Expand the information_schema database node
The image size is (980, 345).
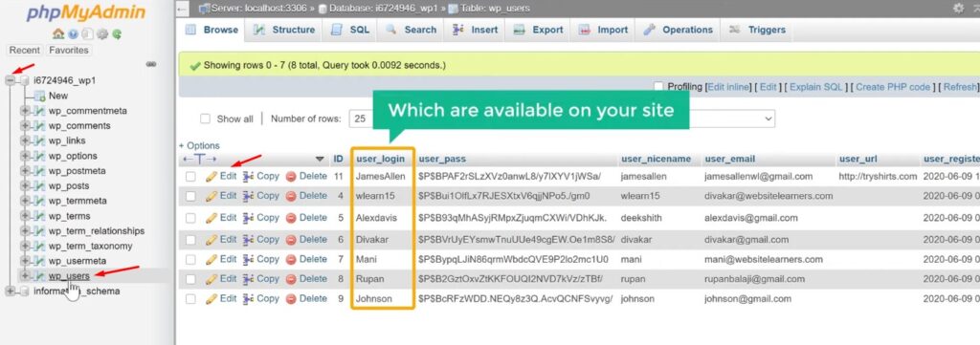coord(10,291)
